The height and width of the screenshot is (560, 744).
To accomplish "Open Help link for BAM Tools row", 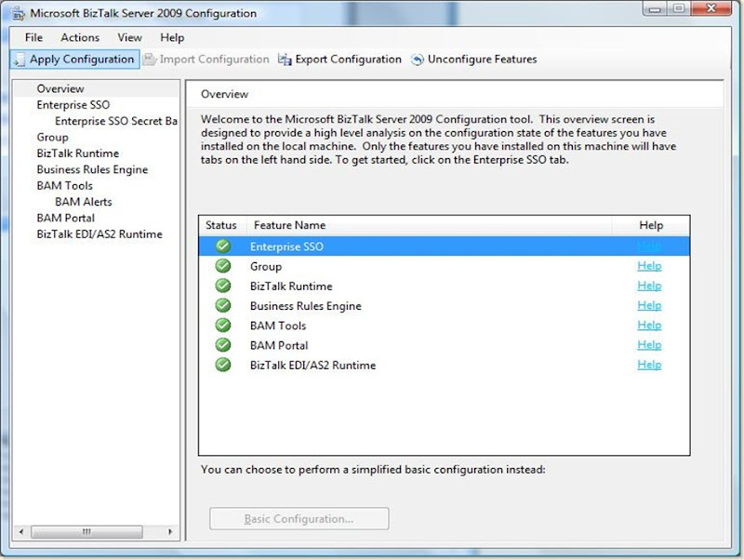I will [649, 326].
